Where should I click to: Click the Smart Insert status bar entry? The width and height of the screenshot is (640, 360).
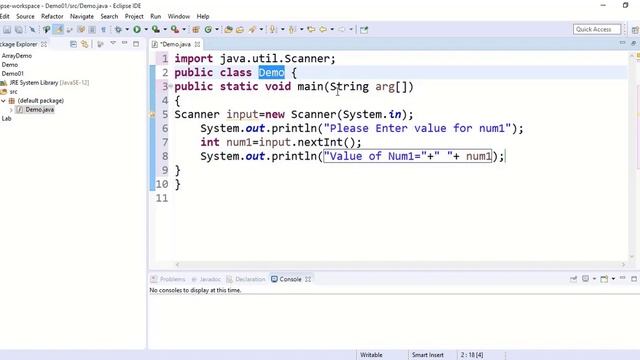(x=427, y=355)
